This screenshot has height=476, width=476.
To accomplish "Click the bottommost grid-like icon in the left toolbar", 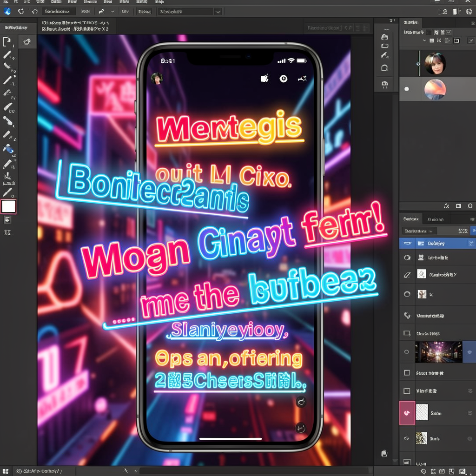I will (x=7, y=232).
